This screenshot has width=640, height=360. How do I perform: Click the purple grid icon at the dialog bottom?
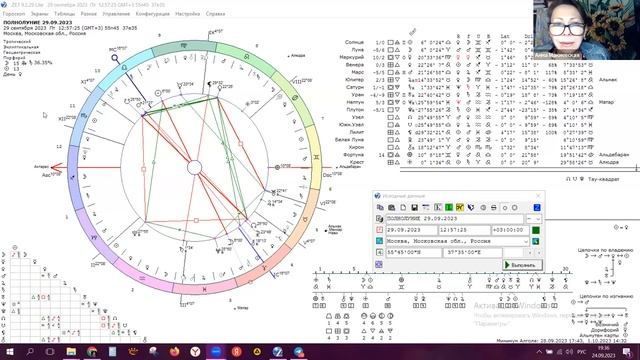pyautogui.click(x=379, y=264)
